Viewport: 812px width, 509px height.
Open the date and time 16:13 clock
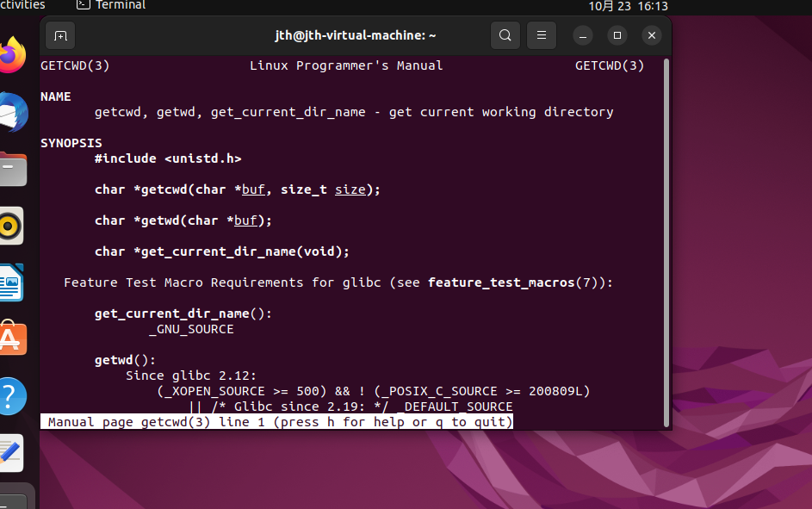click(629, 6)
